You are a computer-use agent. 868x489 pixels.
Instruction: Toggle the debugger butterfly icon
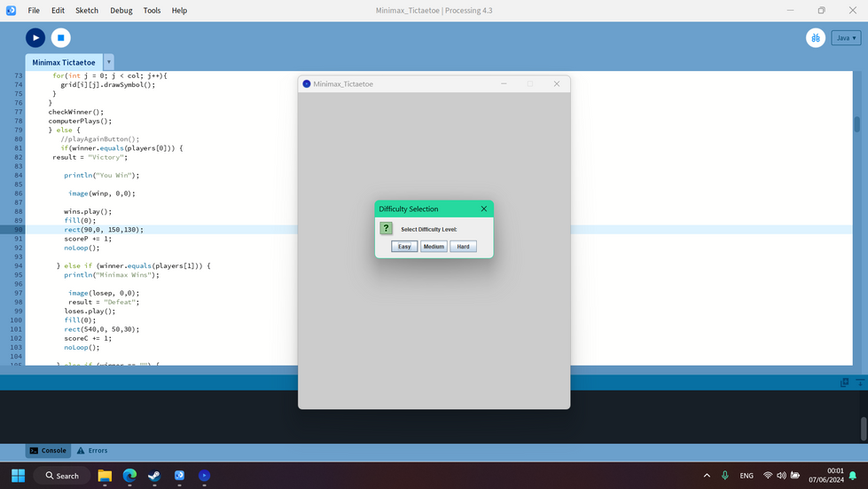[816, 37]
